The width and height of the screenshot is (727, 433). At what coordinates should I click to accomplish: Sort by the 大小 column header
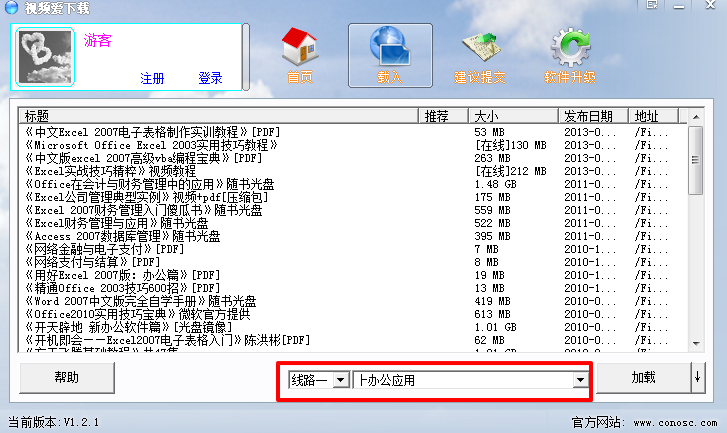[513, 116]
